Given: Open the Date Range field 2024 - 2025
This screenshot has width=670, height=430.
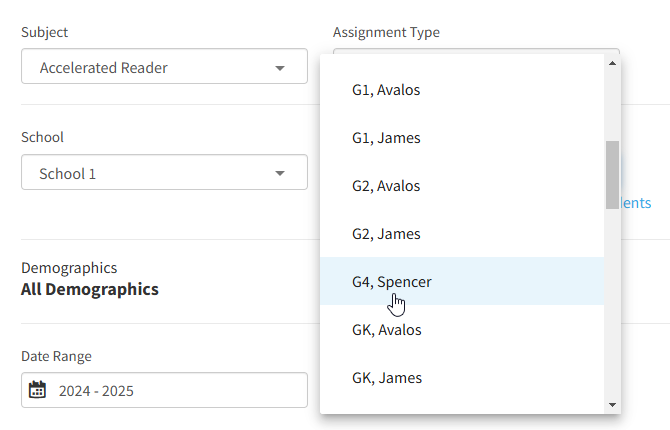Looking at the screenshot, I should [164, 390].
